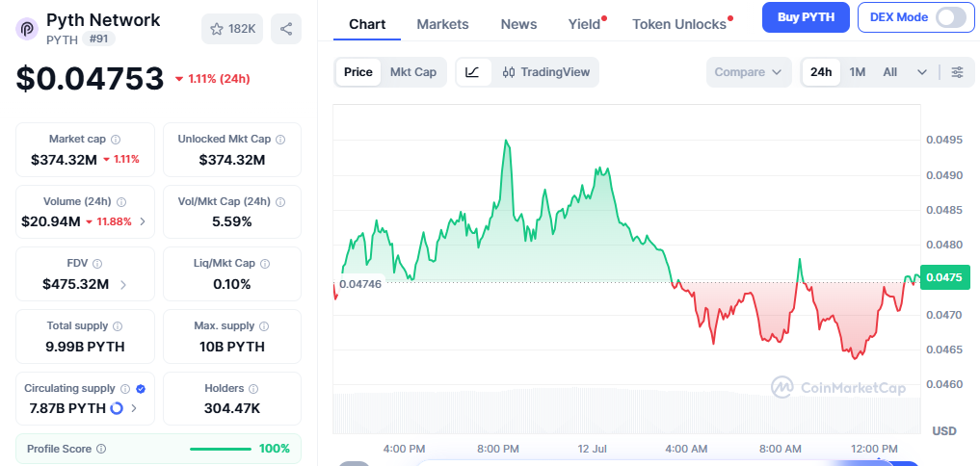Screen dimensions: 980x466
Task: Open Max. supply info icon
Action: [264, 326]
